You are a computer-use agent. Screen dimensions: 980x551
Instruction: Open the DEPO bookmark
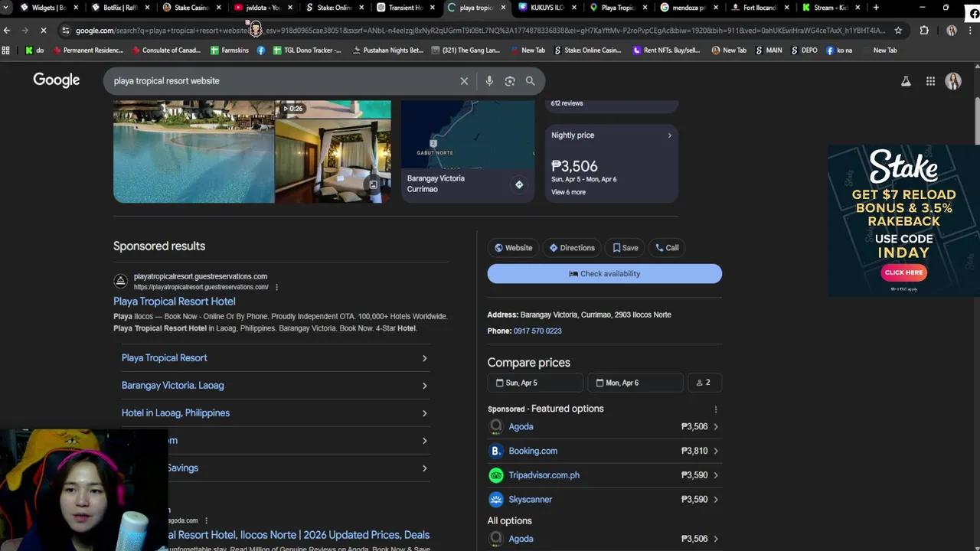coord(805,51)
